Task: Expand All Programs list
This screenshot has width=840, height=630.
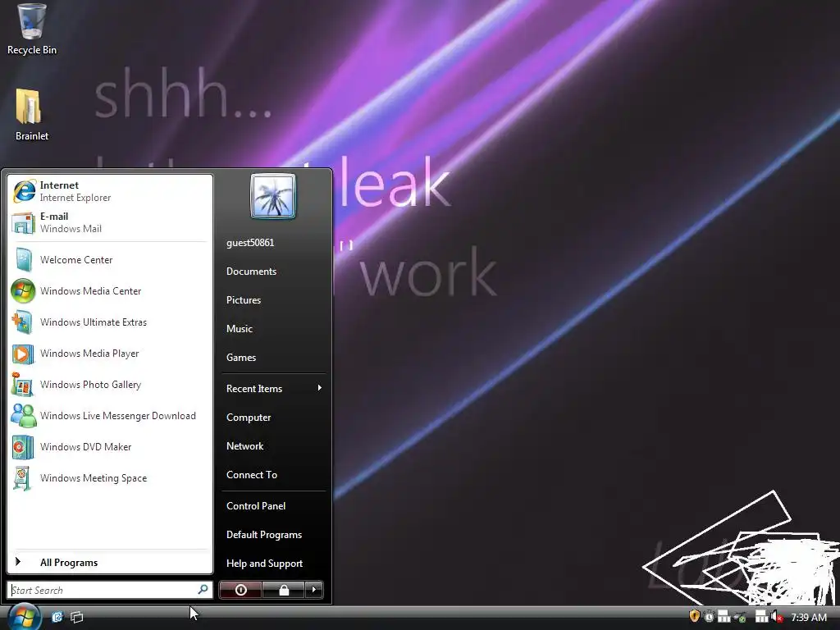Action: [x=110, y=563]
